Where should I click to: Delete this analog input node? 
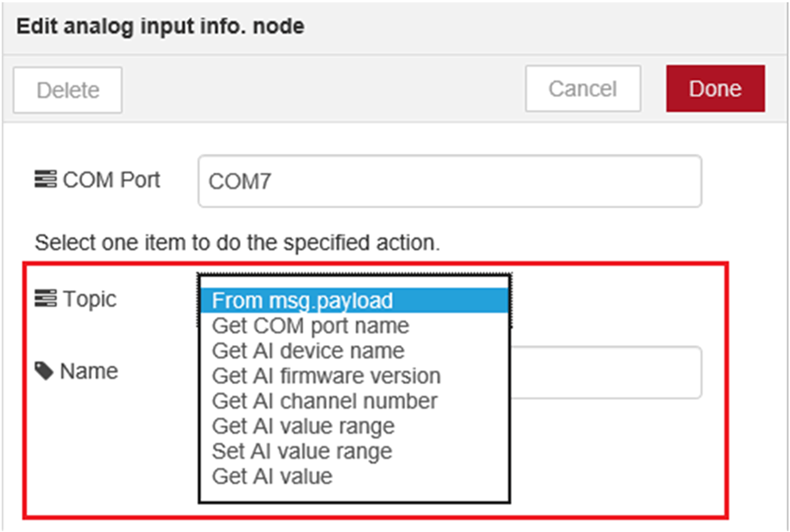tap(68, 90)
